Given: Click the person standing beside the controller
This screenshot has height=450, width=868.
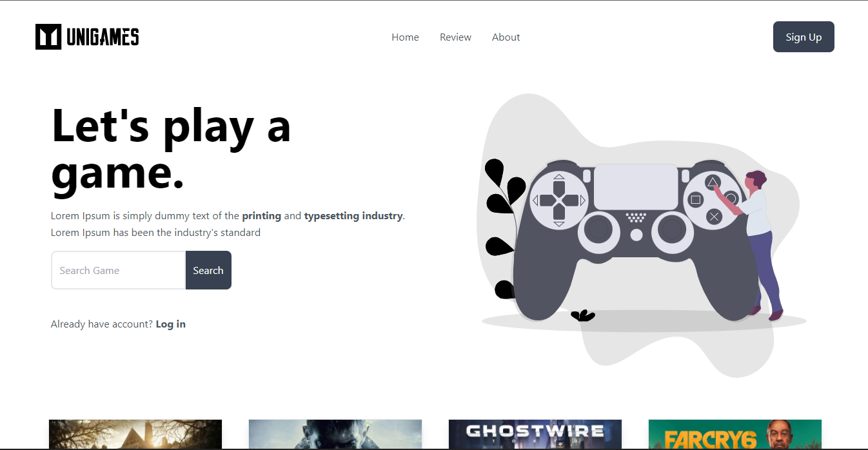Looking at the screenshot, I should pyautogui.click(x=762, y=245).
